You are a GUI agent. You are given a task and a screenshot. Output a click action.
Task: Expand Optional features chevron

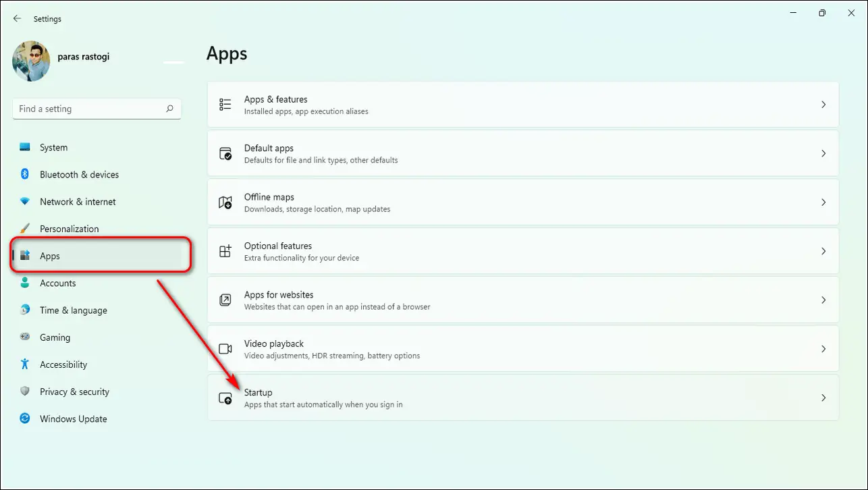click(x=823, y=251)
